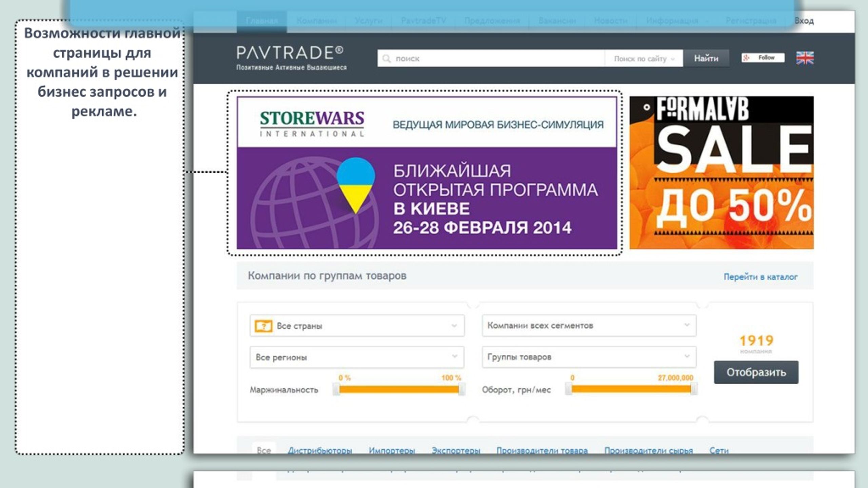Focus the поиск search input field
Image resolution: width=868 pixels, height=488 pixels.
point(491,59)
